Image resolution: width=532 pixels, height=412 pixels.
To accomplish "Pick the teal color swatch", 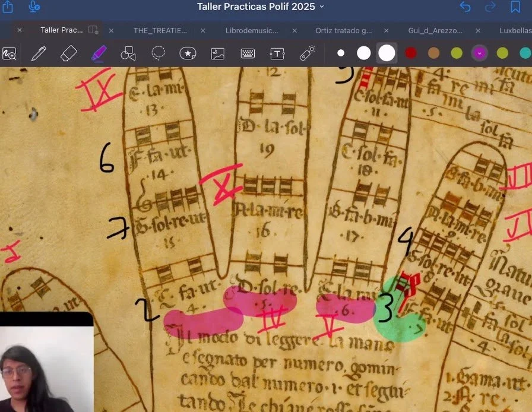I will click(x=525, y=53).
